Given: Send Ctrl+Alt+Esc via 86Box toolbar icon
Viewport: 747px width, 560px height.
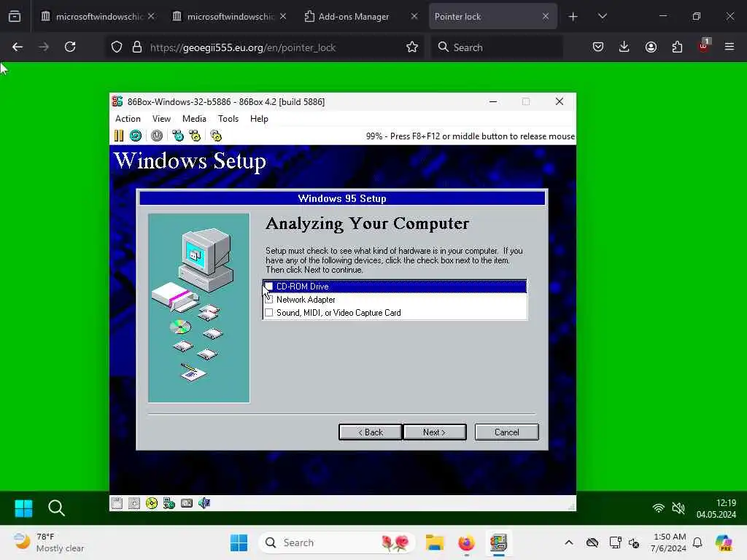Looking at the screenshot, I should [x=195, y=136].
